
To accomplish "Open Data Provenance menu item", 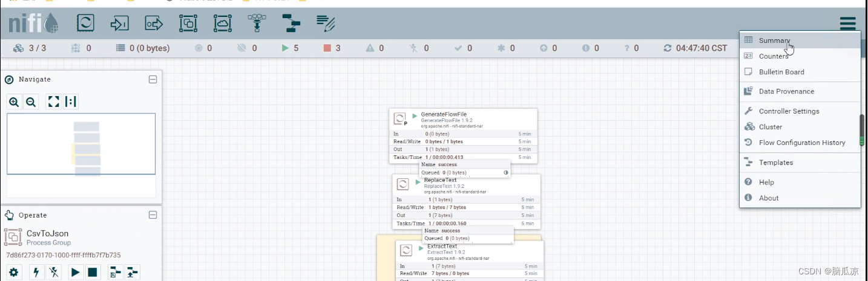I will click(800, 91).
